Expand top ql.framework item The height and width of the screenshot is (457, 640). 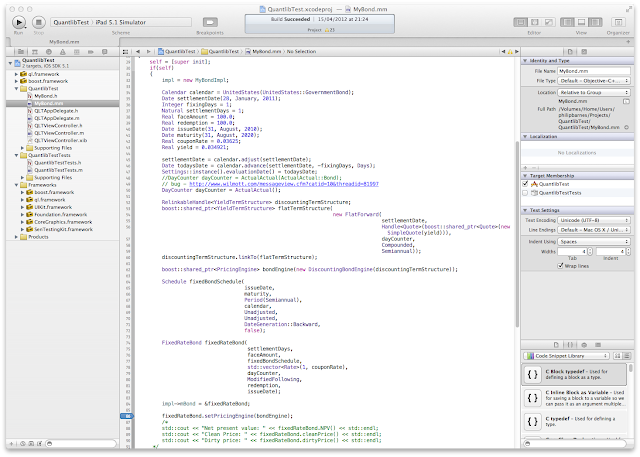16,74
